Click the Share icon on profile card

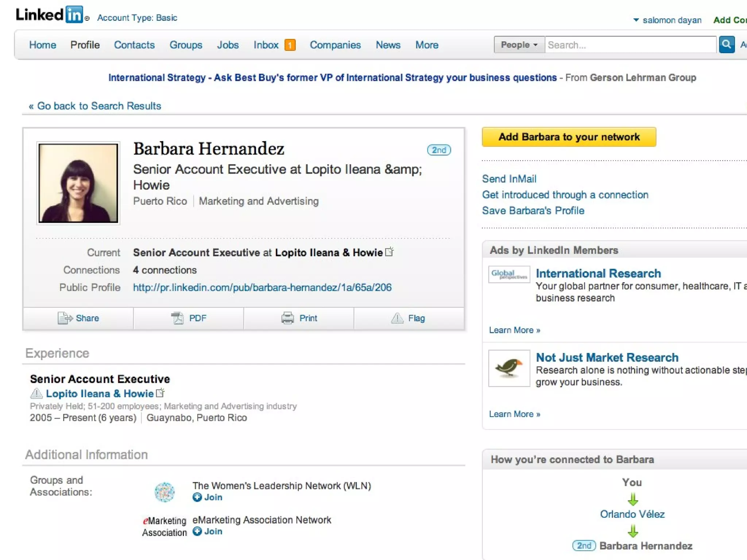click(65, 318)
